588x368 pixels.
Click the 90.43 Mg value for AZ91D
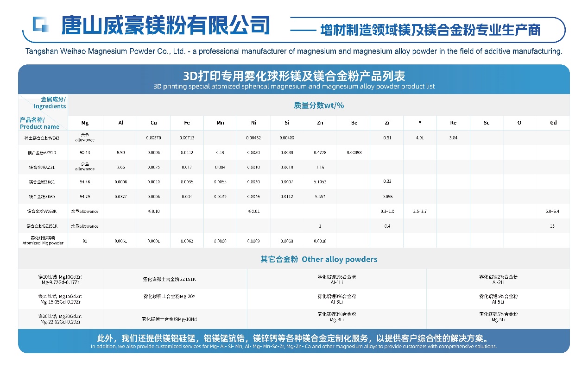click(x=85, y=152)
